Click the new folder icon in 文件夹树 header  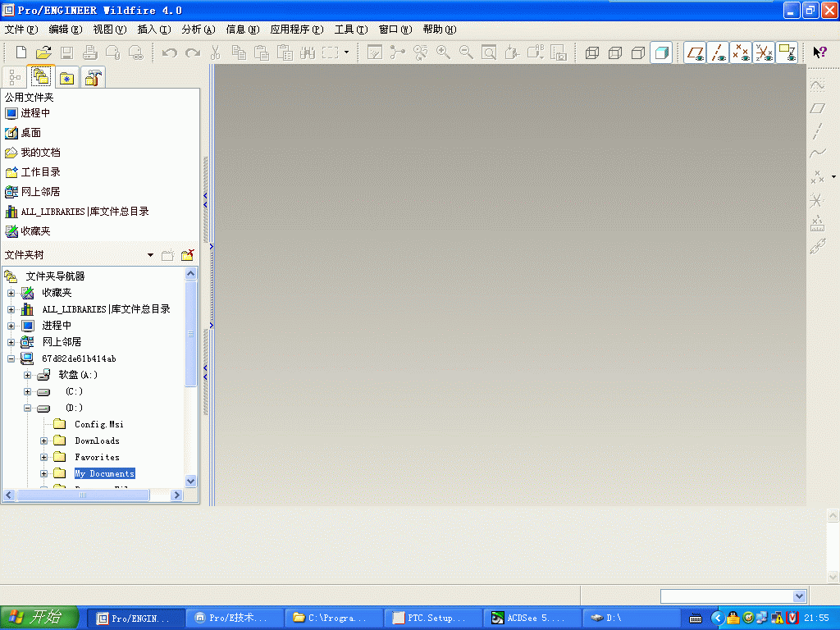(167, 255)
